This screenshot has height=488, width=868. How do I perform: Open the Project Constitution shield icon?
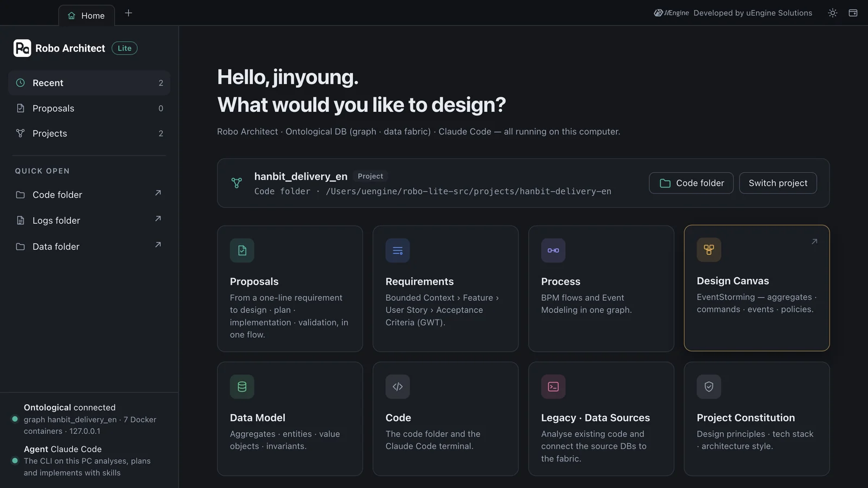pos(709,387)
